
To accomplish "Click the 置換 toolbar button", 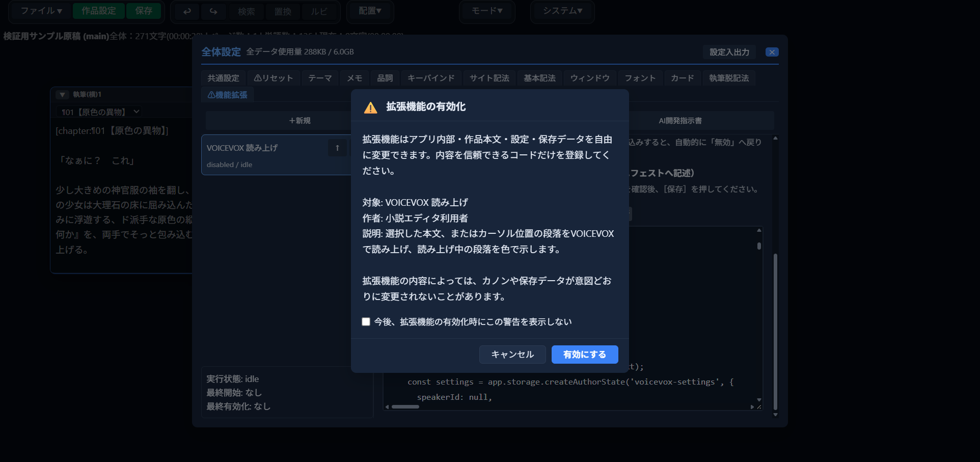I will [x=283, y=11].
